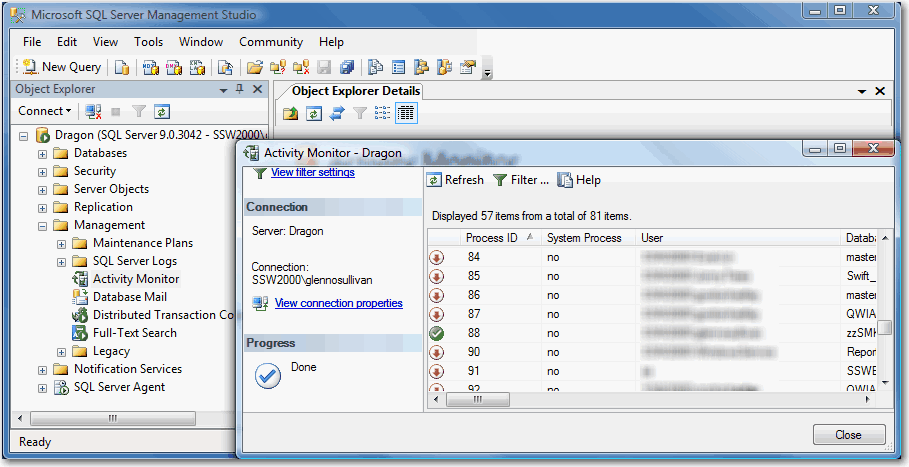The image size is (909, 467).
Task: Expand the SQL Server Agent node
Action: (42, 388)
